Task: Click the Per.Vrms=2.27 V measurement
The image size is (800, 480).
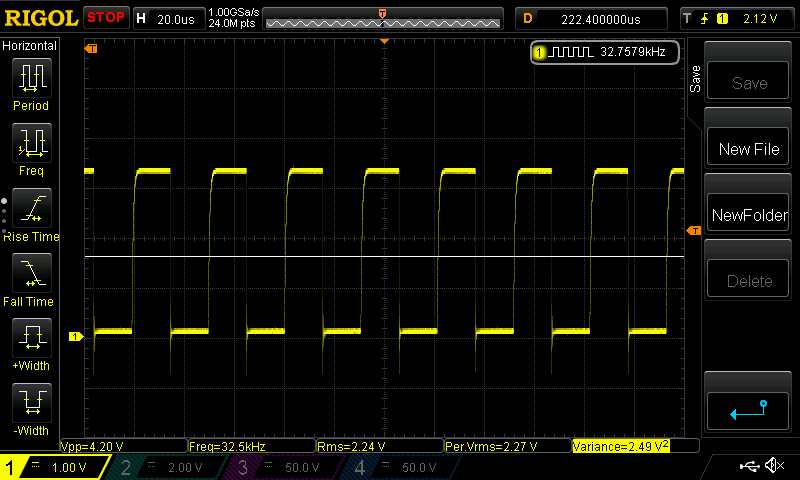Action: 491,446
